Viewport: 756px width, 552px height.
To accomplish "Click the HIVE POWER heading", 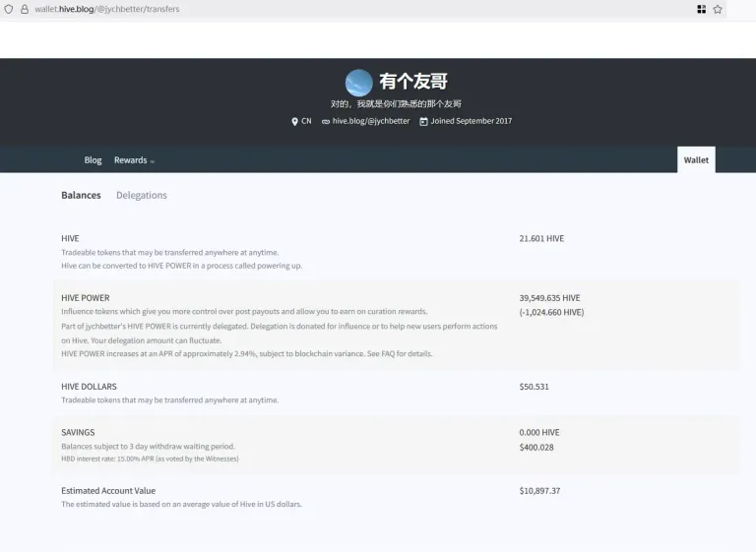I will coord(86,298).
